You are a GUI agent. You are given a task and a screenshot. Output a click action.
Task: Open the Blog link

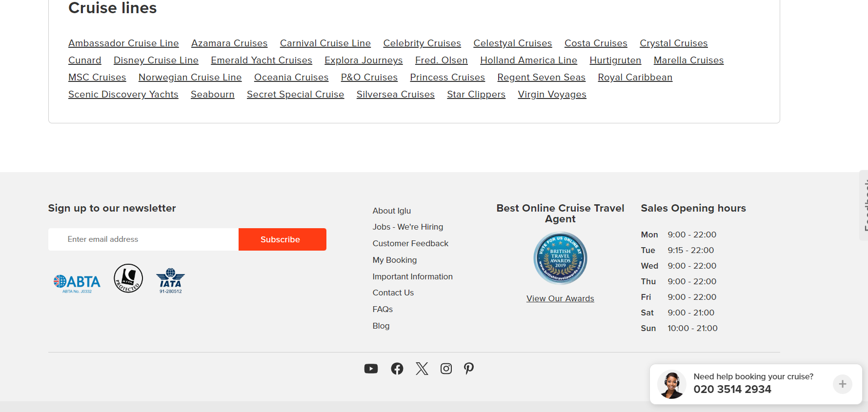coord(381,326)
